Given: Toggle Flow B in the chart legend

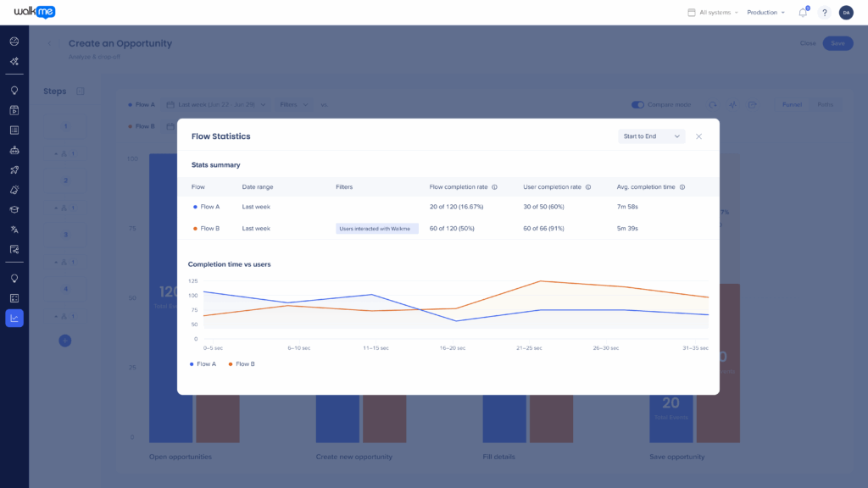Looking at the screenshot, I should click(242, 364).
